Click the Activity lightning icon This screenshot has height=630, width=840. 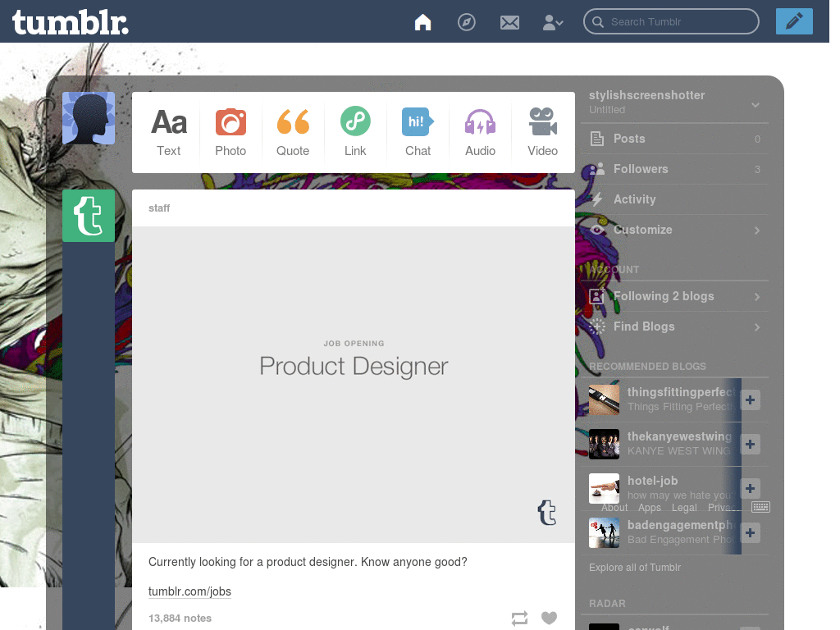[x=597, y=199]
